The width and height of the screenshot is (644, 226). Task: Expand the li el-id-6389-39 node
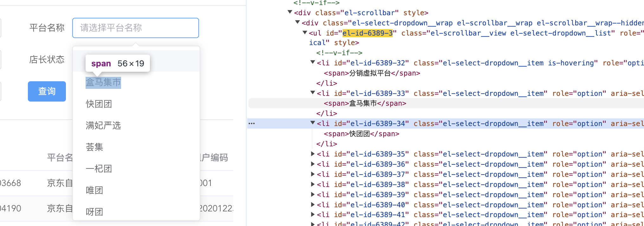(312, 194)
